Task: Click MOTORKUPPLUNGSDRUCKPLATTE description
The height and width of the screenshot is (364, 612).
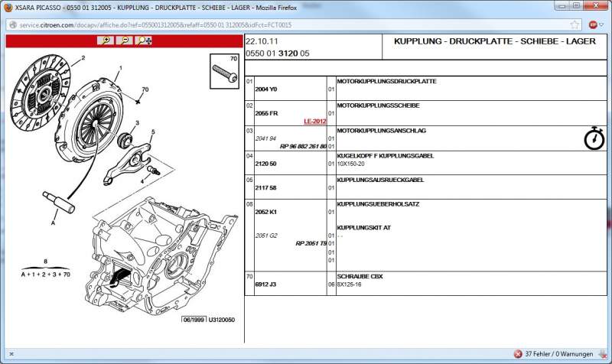Action: click(386, 82)
